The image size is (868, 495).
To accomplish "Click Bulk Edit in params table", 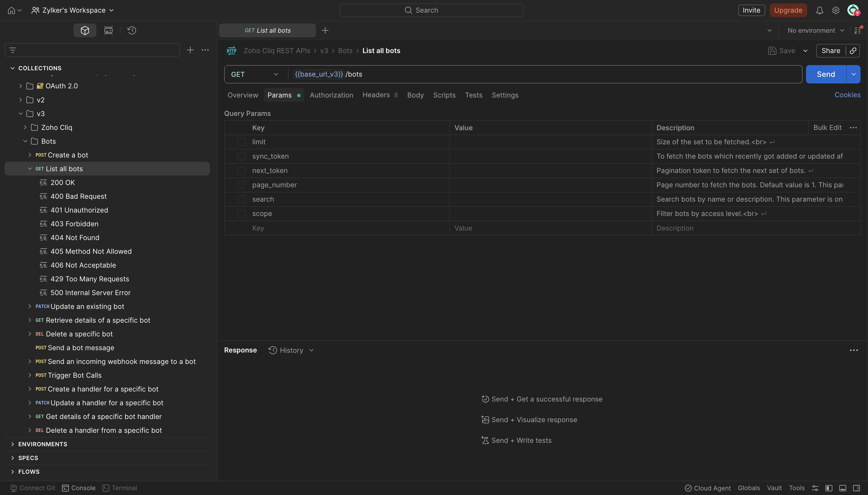I will click(x=827, y=128).
